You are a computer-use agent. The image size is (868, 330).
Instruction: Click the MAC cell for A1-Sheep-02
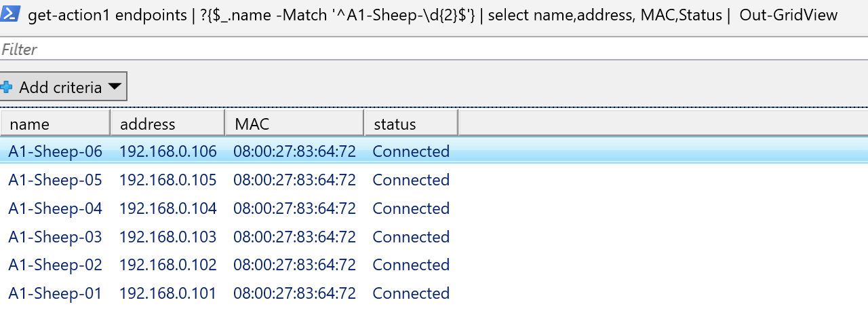point(294,265)
